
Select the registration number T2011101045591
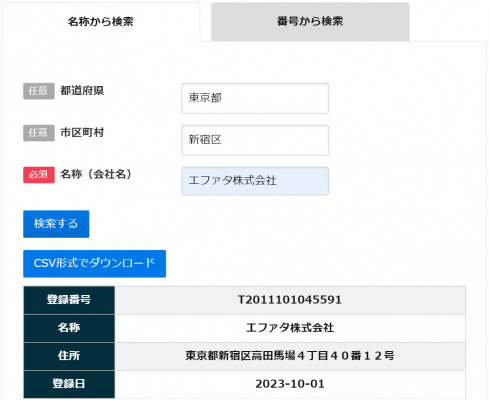tap(290, 300)
